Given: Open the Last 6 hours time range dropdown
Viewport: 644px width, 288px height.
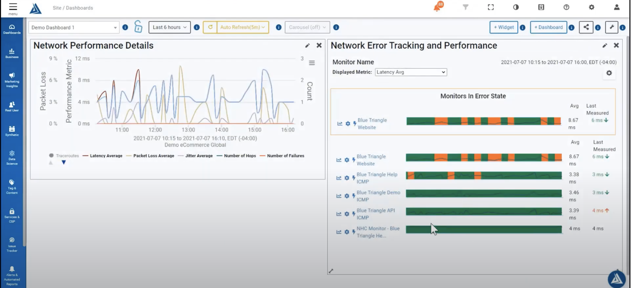Looking at the screenshot, I should 169,27.
